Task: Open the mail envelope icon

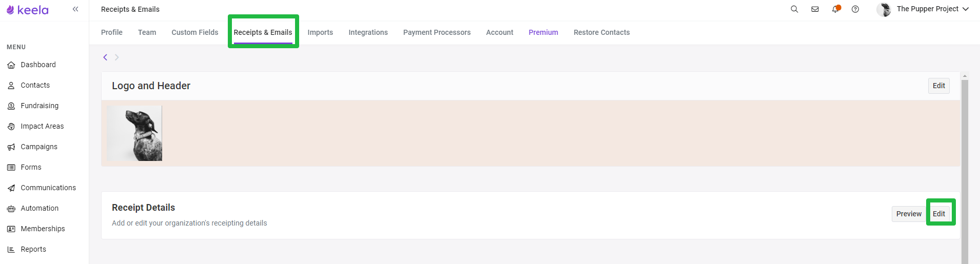Action: (815, 9)
